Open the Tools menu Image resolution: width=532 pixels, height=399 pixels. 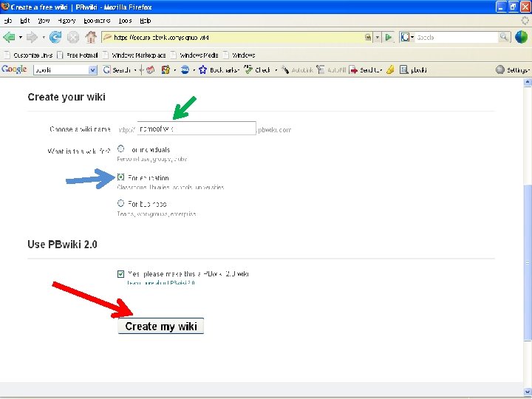125,21
